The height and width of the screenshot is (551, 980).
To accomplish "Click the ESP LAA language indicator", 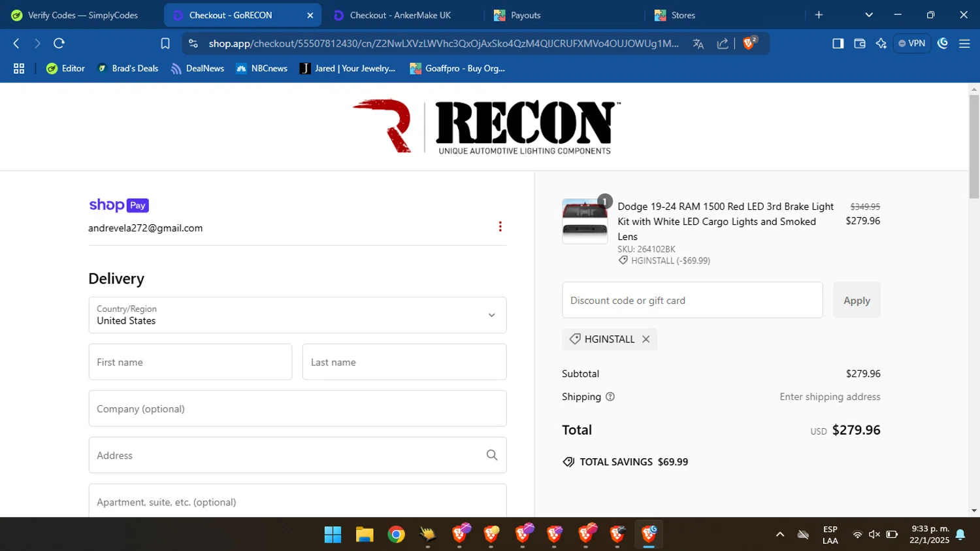I will coord(830,535).
